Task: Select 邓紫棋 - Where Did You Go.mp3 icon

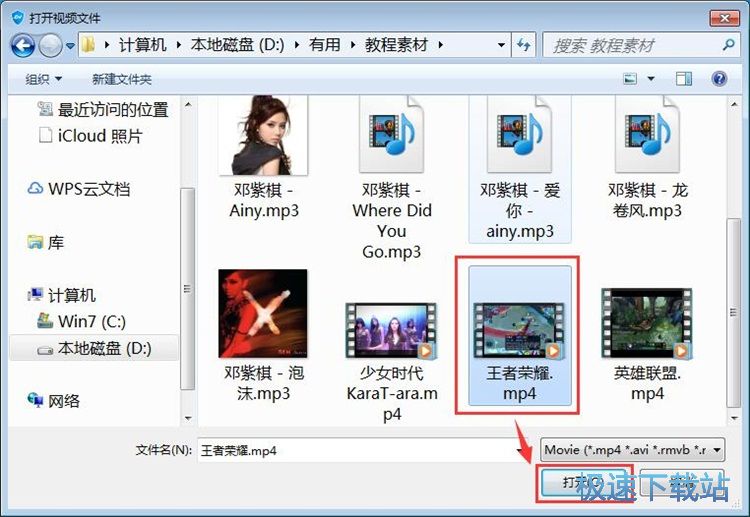Action: pyautogui.click(x=391, y=134)
